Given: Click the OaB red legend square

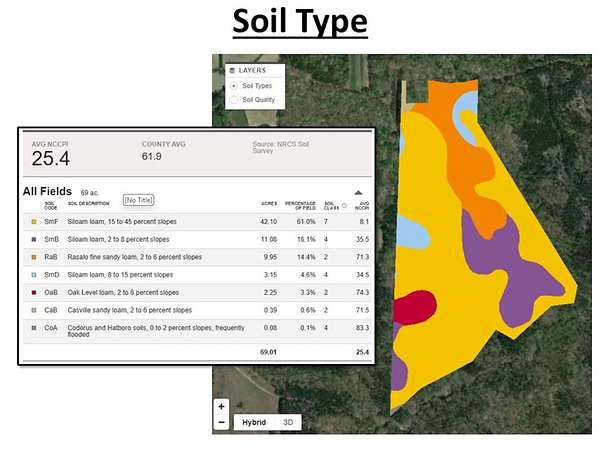Looking at the screenshot, I should point(33,292).
